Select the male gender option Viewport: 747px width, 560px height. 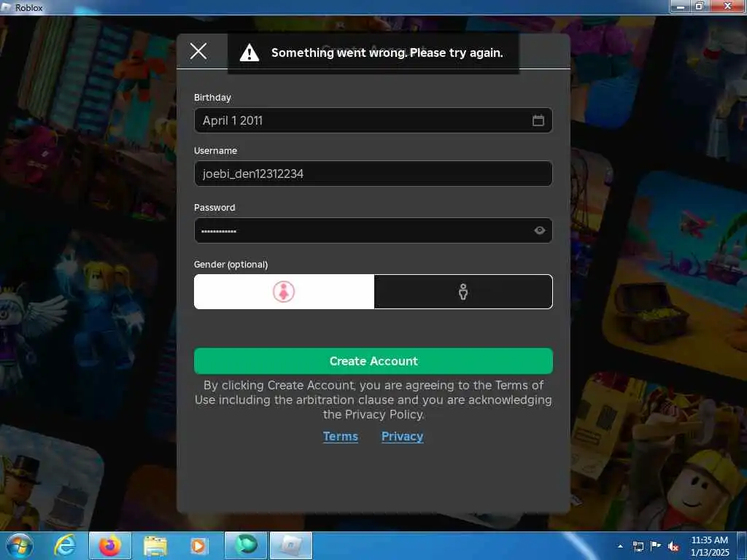click(x=463, y=292)
